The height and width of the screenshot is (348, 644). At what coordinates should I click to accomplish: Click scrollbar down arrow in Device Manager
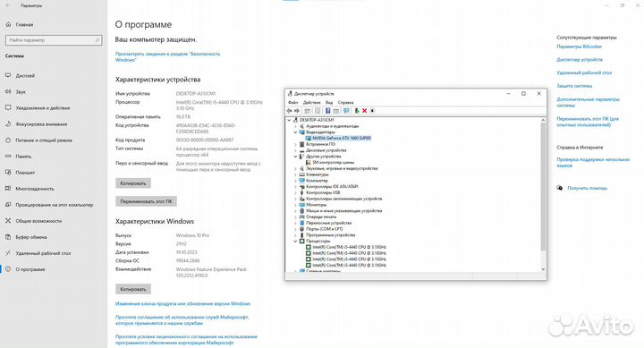coord(543,269)
